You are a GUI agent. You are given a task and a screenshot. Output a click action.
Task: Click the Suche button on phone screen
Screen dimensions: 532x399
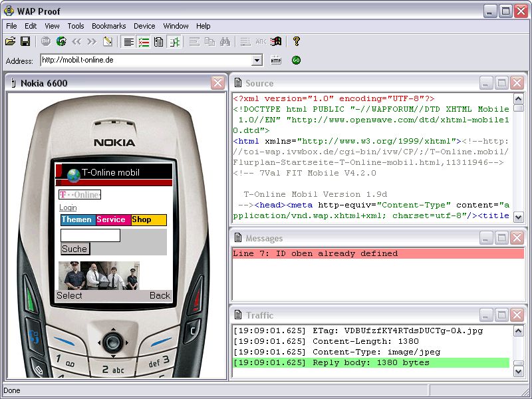pos(74,249)
